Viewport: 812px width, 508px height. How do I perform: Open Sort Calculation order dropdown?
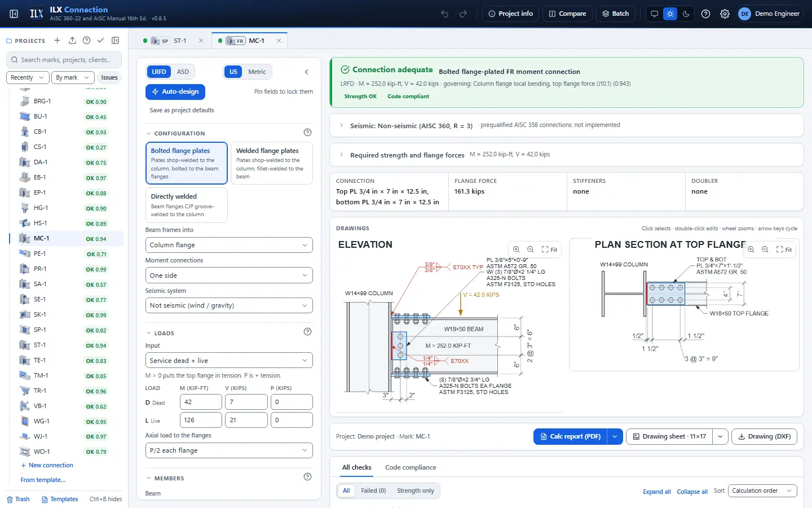pyautogui.click(x=762, y=491)
